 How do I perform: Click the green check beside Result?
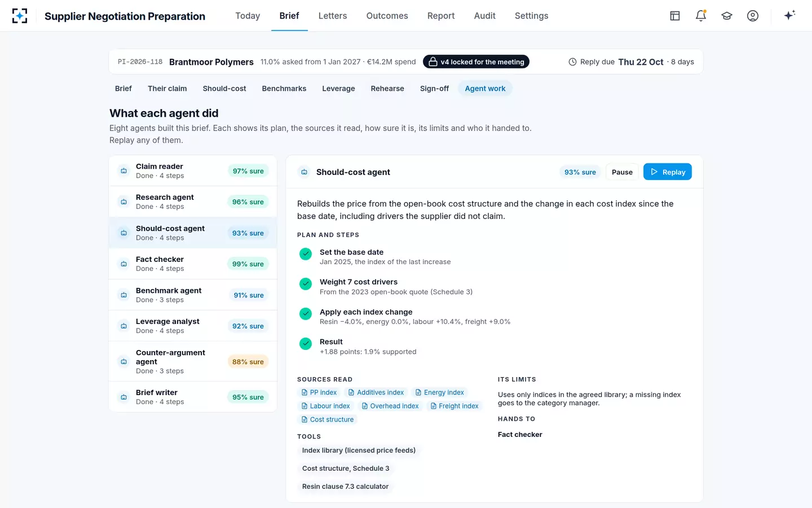click(x=306, y=344)
